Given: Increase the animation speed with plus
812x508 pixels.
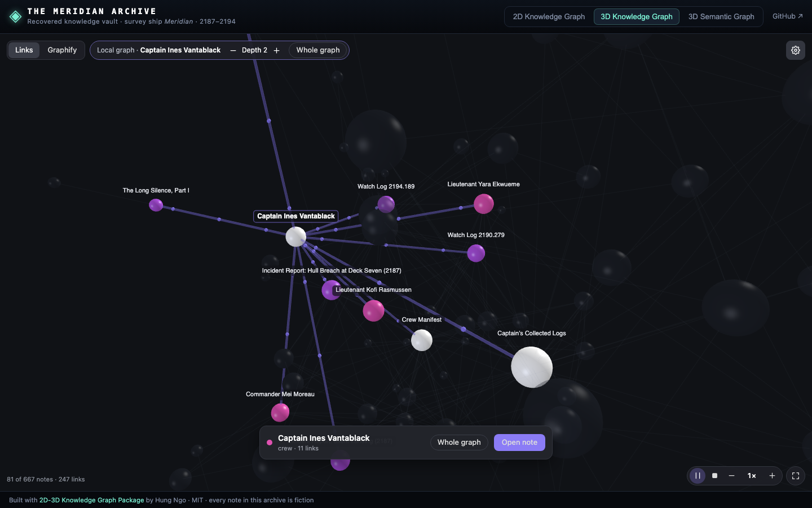Looking at the screenshot, I should [772, 476].
